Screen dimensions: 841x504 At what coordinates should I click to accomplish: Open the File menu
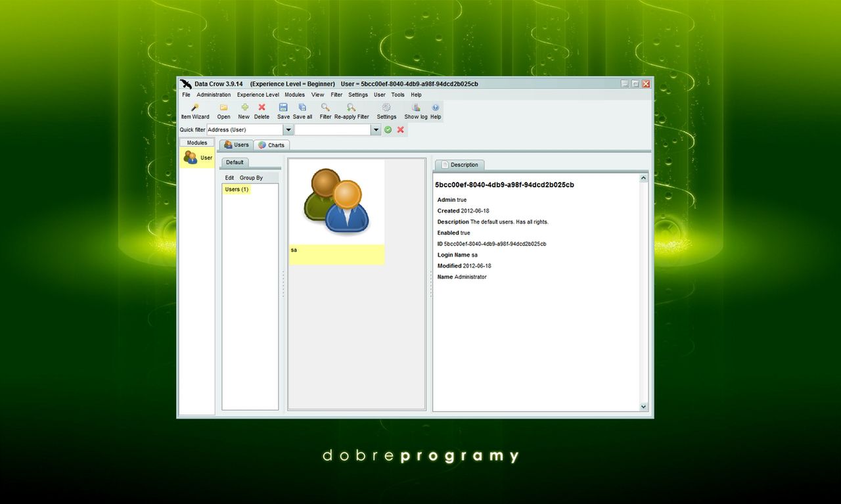click(x=187, y=95)
